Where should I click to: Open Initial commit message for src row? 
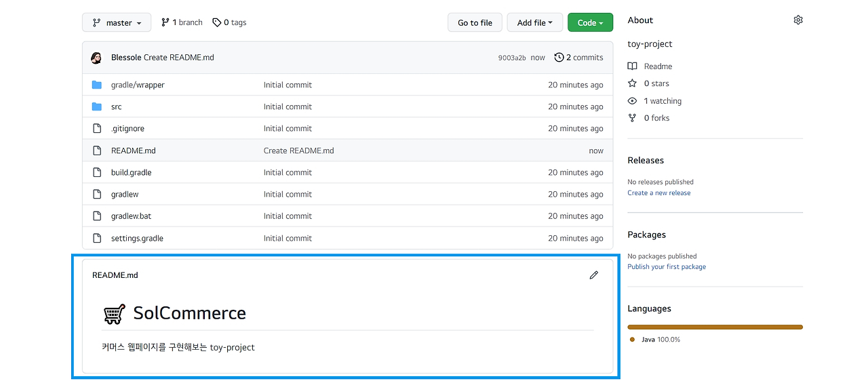tap(288, 106)
